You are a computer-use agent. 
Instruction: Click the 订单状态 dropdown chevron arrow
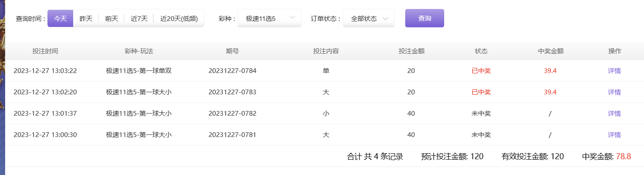pos(385,18)
